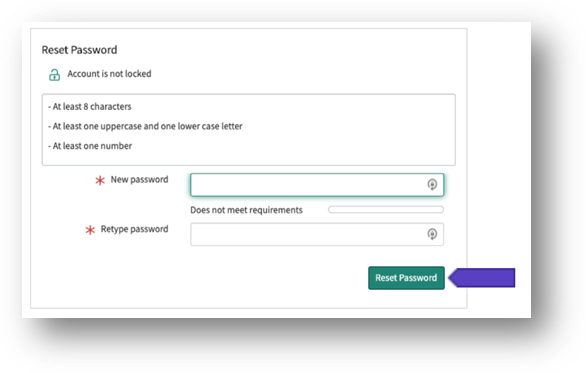Image resolution: width=586 pixels, height=373 pixels.
Task: Click the password strength meter bar
Action: [386, 210]
